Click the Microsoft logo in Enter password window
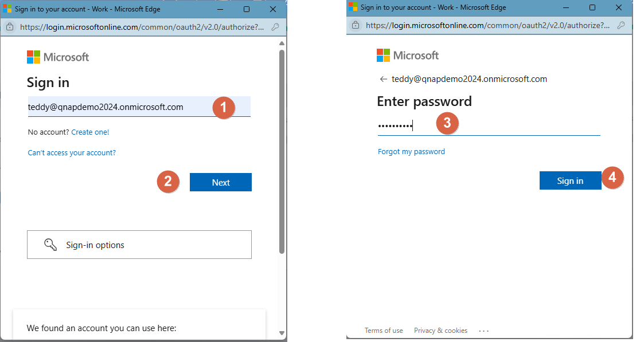Image resolution: width=644 pixels, height=342 pixels. coord(408,55)
